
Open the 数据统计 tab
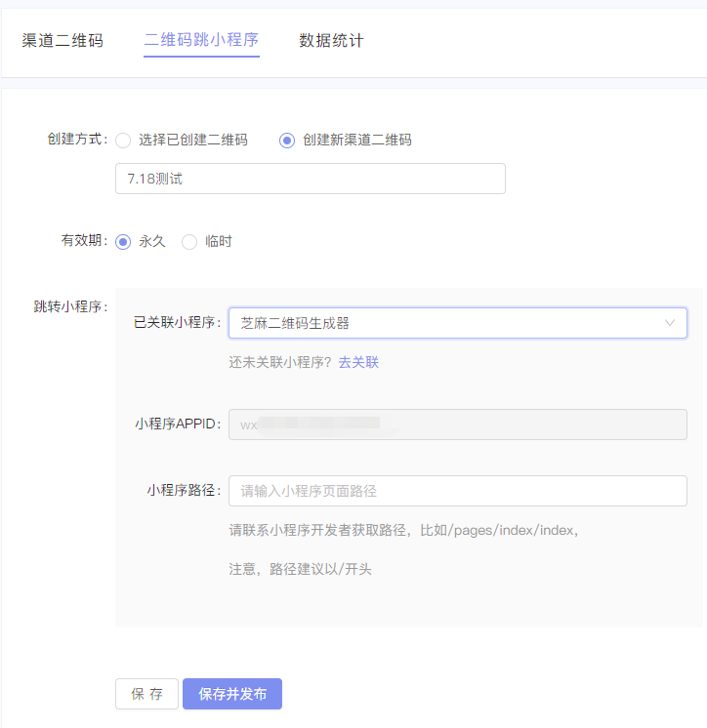coord(331,40)
